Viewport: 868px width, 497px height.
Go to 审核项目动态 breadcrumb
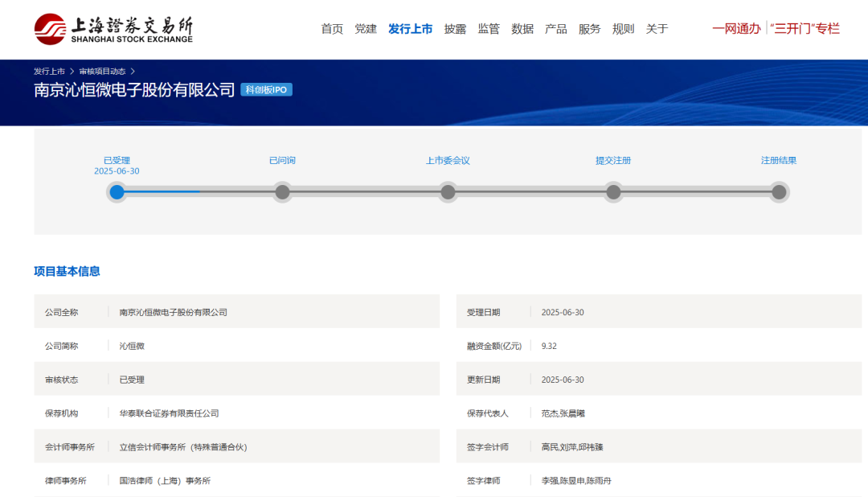point(102,72)
